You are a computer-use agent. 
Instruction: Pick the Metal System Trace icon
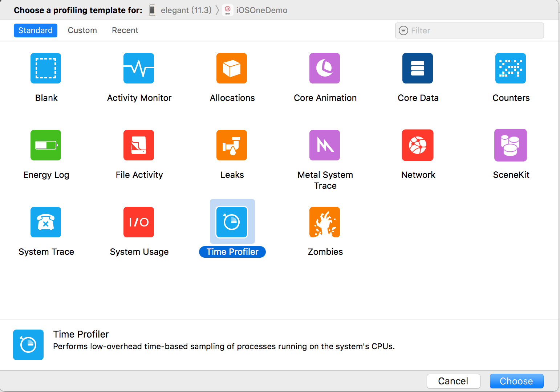click(x=325, y=145)
